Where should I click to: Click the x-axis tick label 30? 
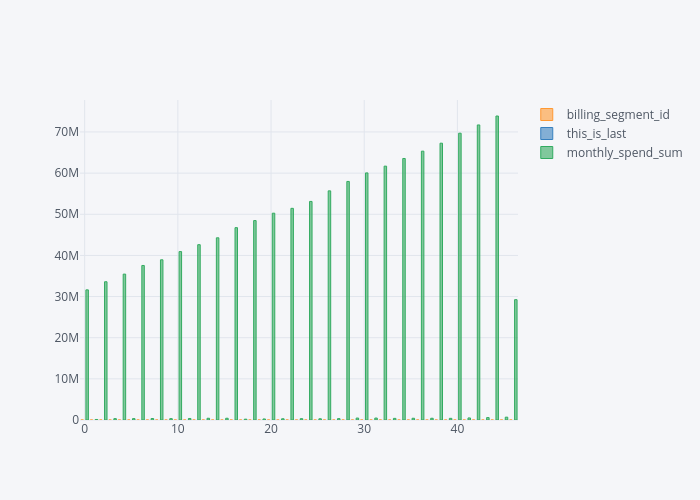364,430
